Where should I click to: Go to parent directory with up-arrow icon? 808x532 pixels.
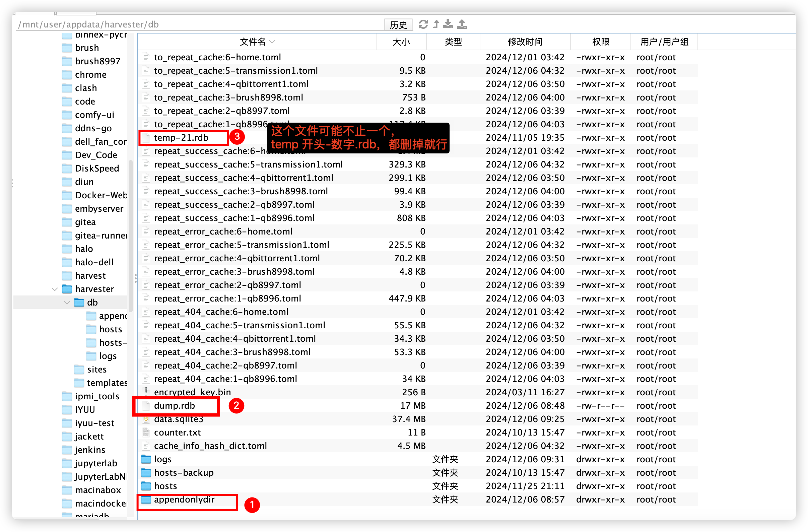point(436,24)
